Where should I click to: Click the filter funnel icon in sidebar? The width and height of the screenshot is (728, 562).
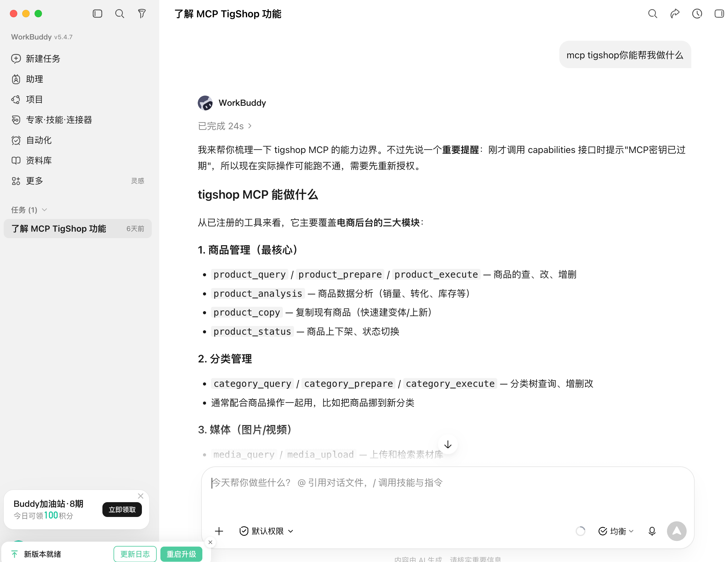[x=142, y=14]
